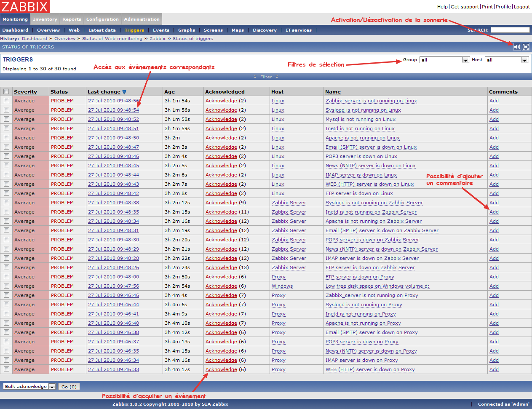Click the Search input field

[510, 30]
